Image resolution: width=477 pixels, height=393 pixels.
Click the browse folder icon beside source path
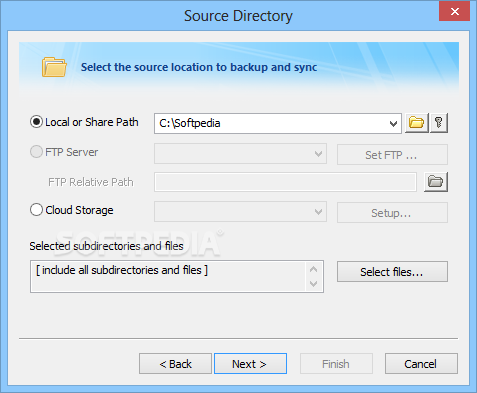point(416,123)
